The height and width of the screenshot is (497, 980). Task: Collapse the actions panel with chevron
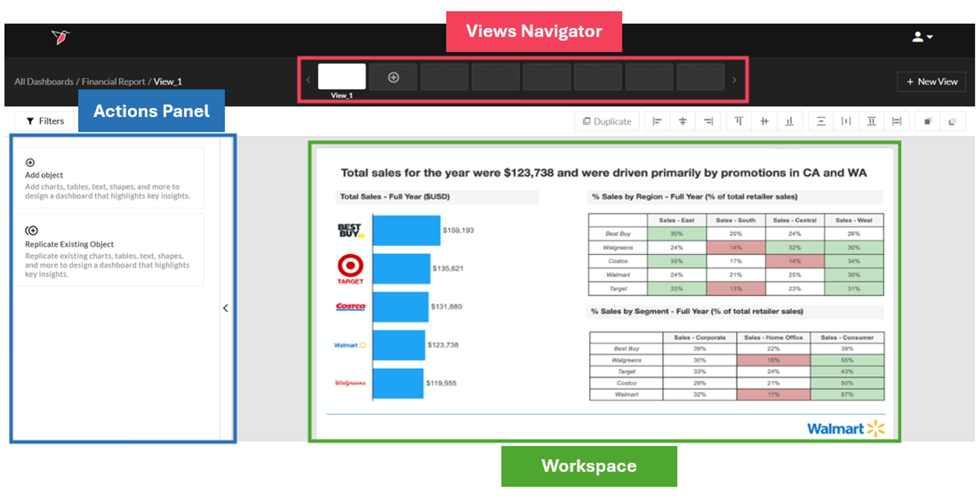click(226, 308)
